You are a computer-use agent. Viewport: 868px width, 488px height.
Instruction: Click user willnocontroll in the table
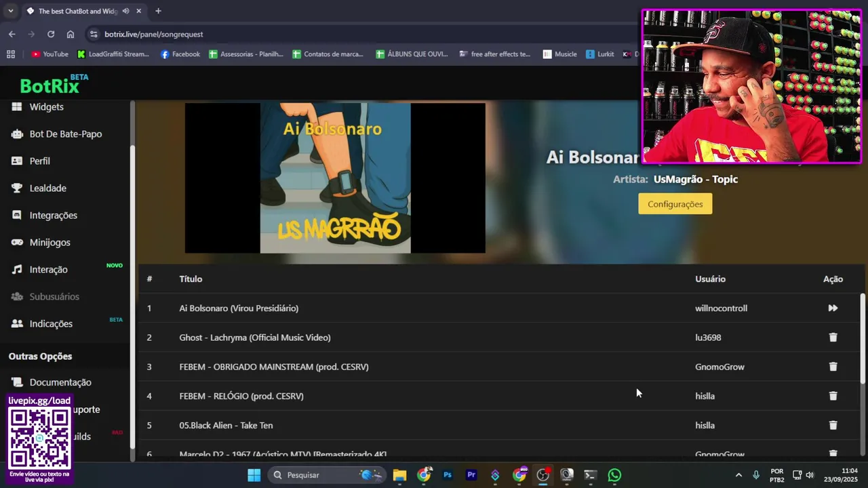point(721,308)
